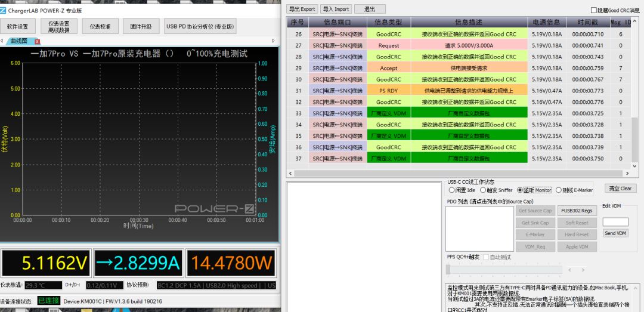
Task: Click the Soft Reset button
Action: tap(577, 223)
